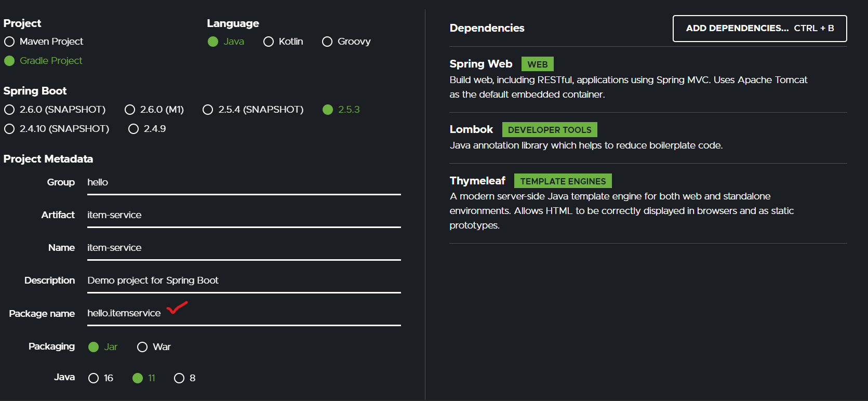Click the Spring Boot section heading
The width and height of the screenshot is (868, 401).
pos(35,91)
